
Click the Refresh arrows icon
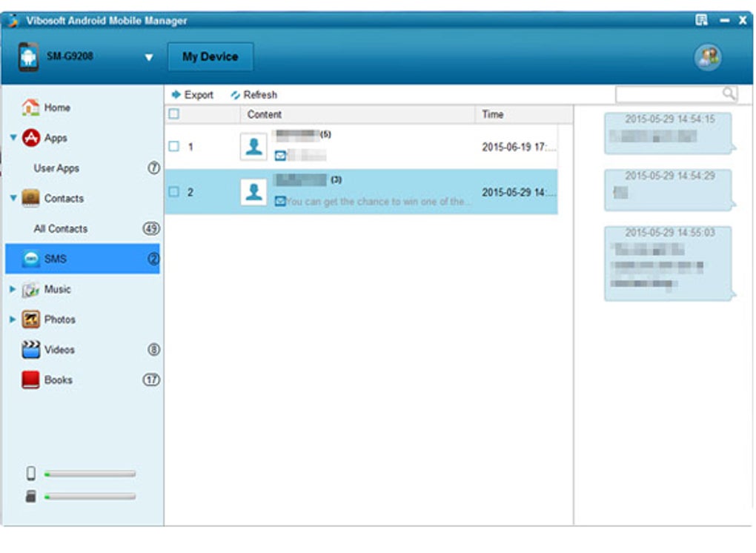(x=235, y=95)
